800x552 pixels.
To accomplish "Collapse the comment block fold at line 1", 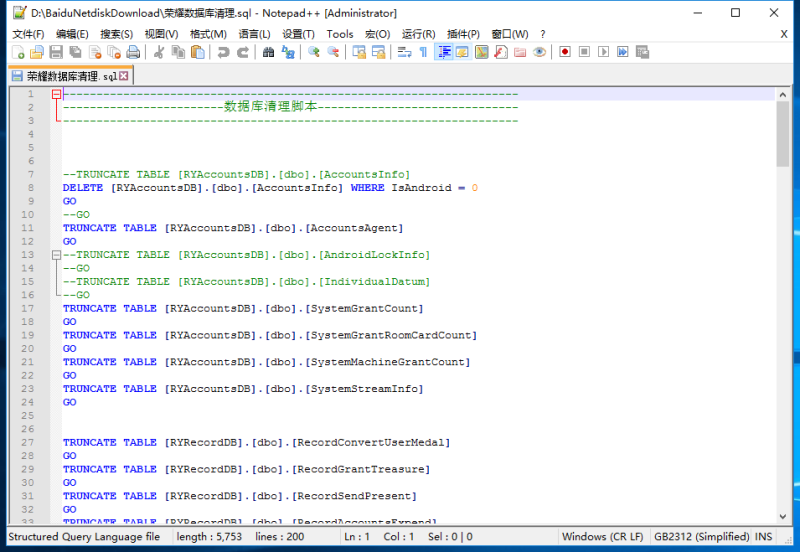I will (x=57, y=94).
